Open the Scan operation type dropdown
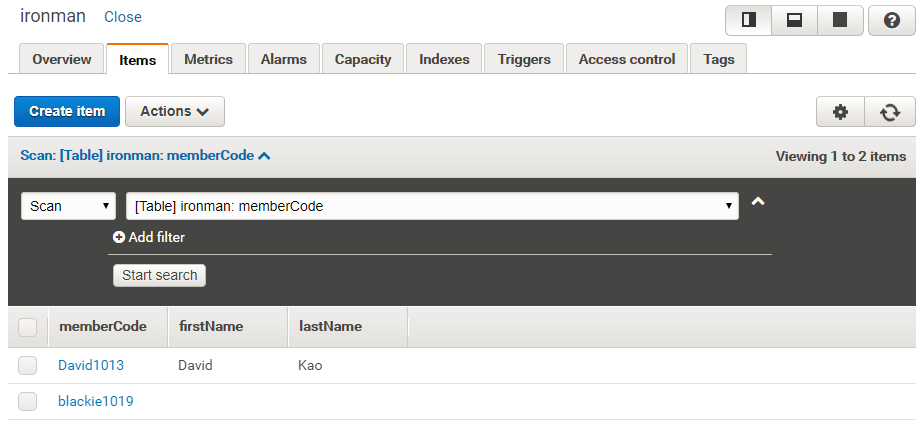 (68, 206)
